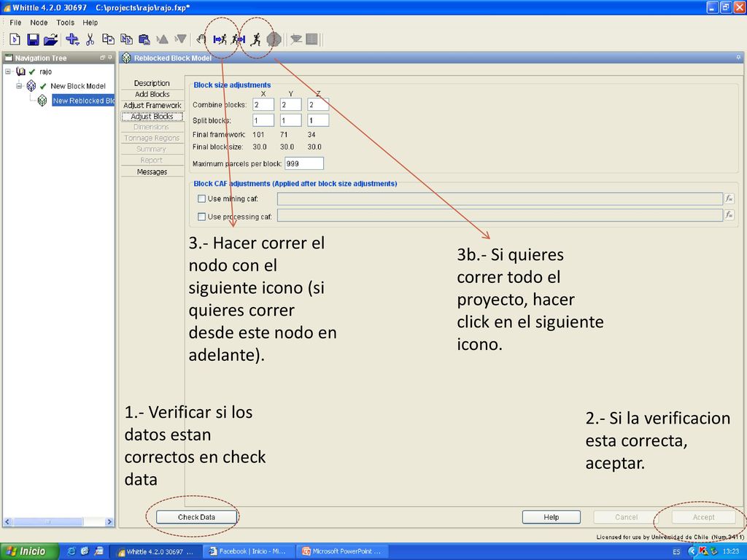Click the mining caf expression text field

click(x=500, y=198)
